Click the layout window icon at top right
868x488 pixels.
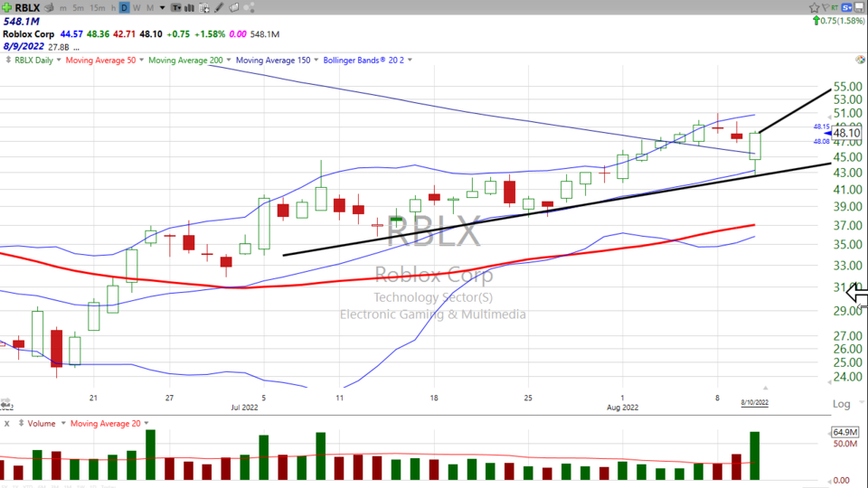(x=860, y=7)
